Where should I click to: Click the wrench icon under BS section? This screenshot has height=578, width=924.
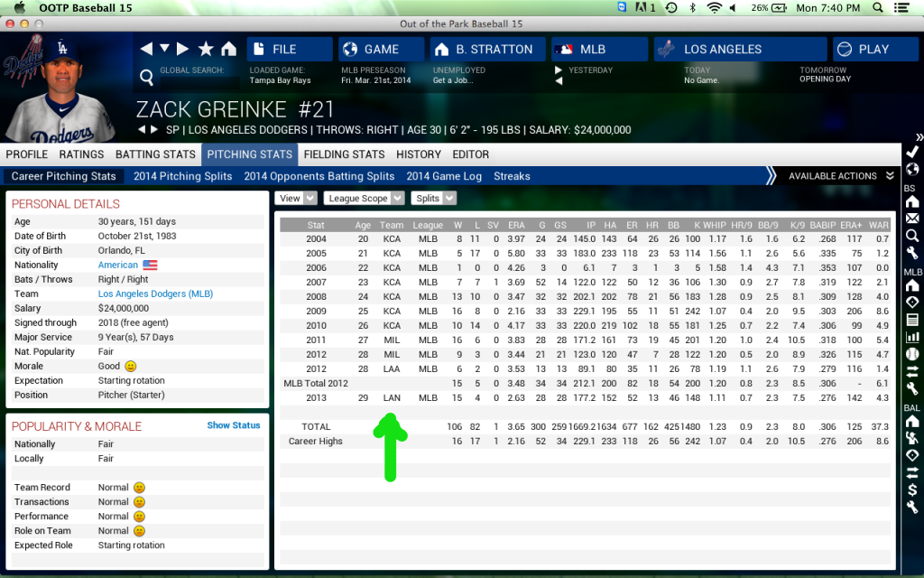point(912,253)
